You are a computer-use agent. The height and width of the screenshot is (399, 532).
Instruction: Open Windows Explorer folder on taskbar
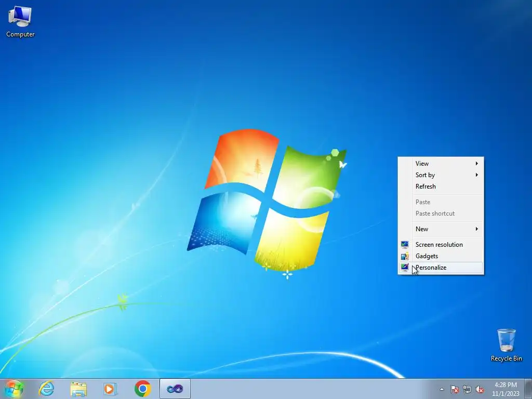click(78, 389)
